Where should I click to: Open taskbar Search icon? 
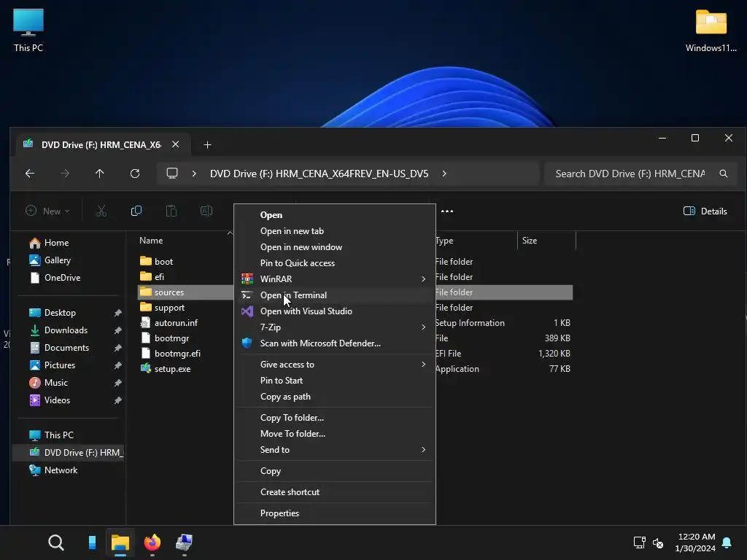[x=56, y=542]
